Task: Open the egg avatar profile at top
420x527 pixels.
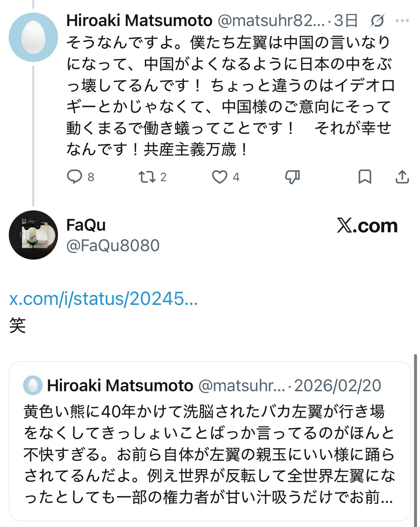Action: pyautogui.click(x=33, y=37)
